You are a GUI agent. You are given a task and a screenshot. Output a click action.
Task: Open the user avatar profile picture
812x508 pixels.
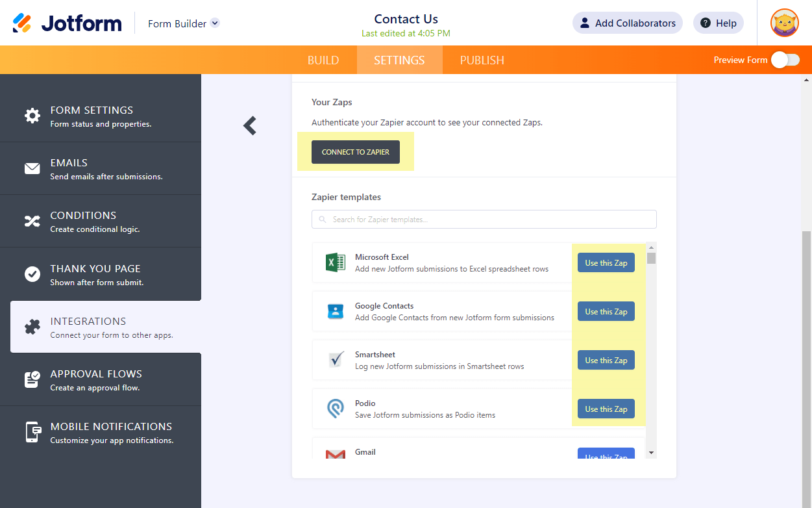tap(784, 23)
